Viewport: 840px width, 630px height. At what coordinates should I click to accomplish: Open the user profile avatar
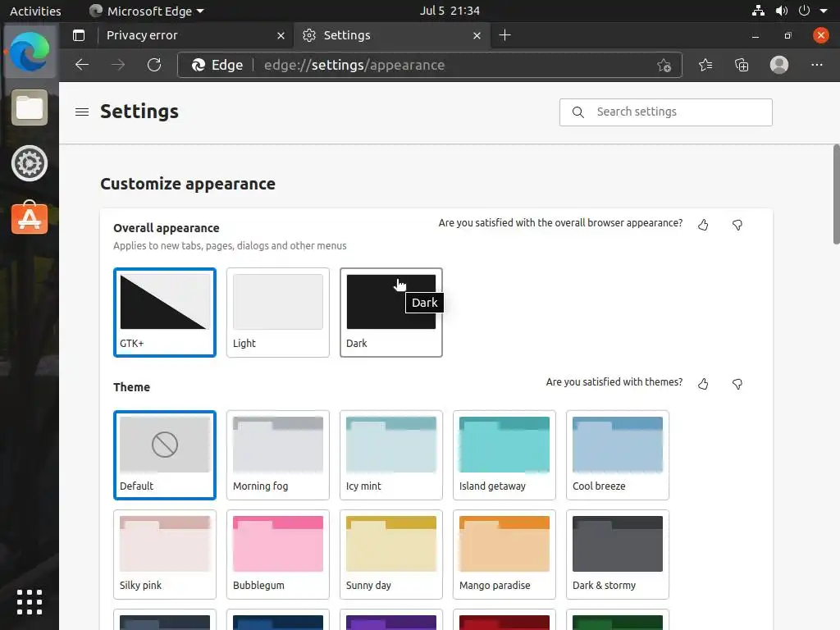tap(779, 65)
